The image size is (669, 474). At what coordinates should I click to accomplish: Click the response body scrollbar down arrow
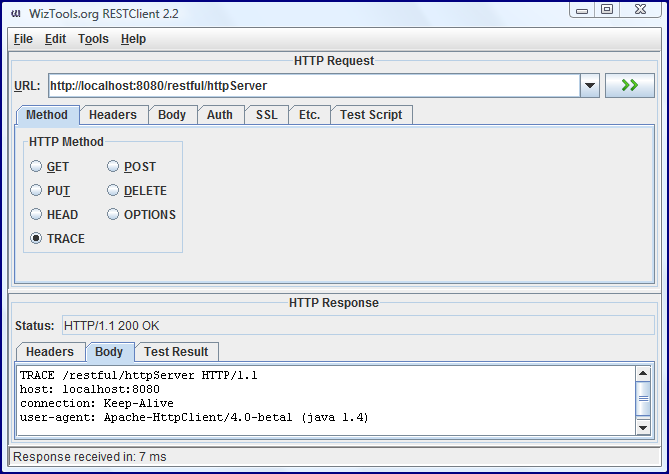[643, 427]
